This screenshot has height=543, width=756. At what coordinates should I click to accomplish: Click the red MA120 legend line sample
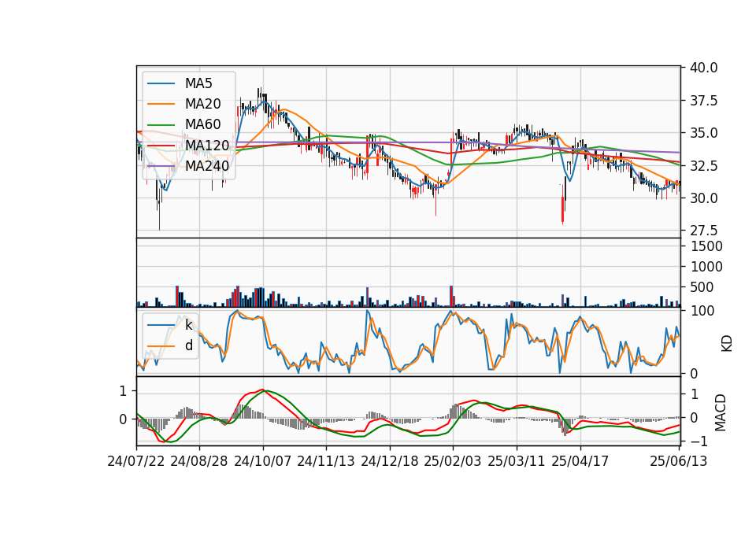(161, 146)
